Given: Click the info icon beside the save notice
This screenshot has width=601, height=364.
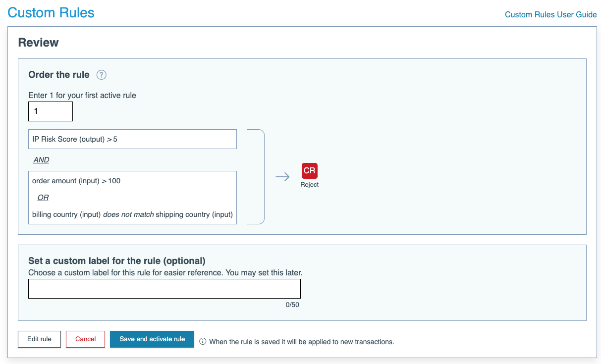Looking at the screenshot, I should 203,341.
